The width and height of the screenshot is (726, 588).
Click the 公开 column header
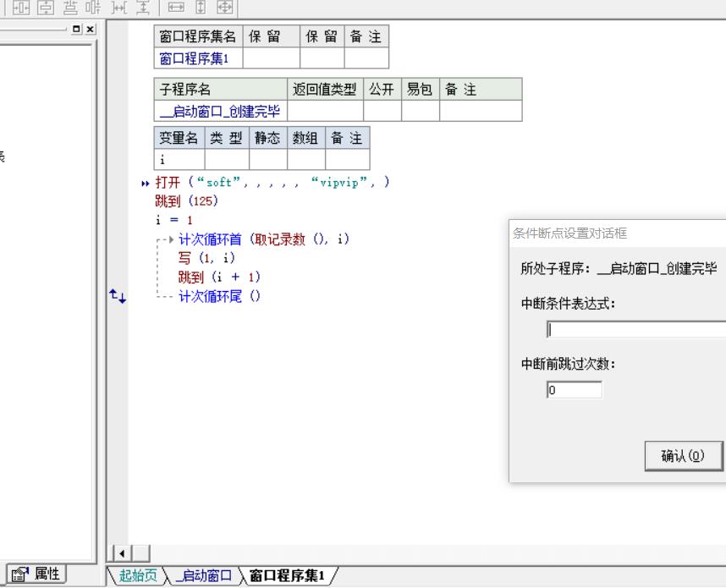click(x=382, y=90)
